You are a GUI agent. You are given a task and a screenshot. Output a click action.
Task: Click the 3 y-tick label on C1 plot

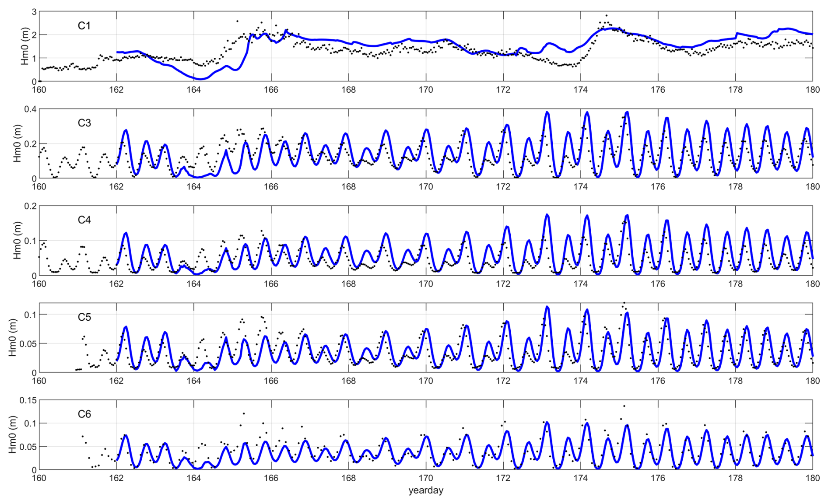point(34,12)
